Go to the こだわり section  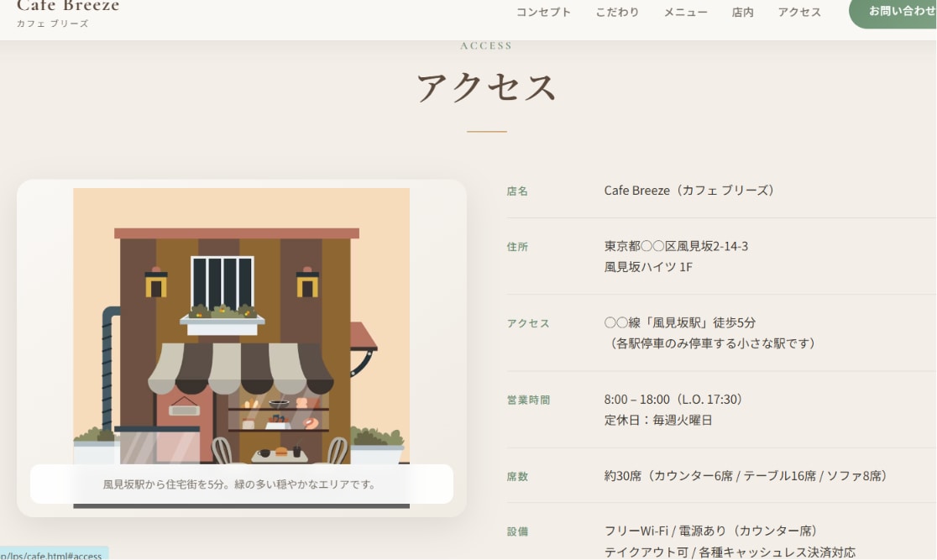617,12
